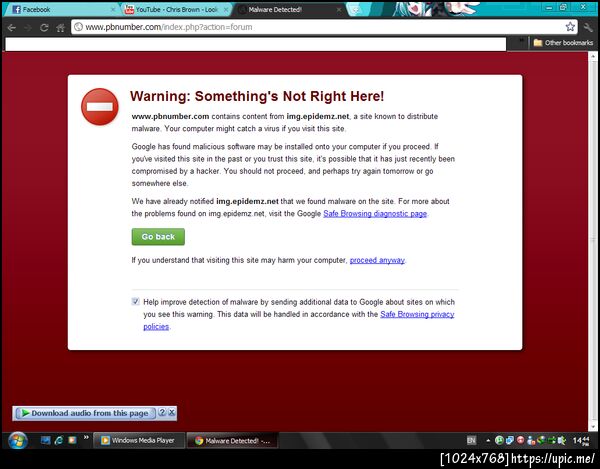Open the Chrome wrench menu
The height and width of the screenshot is (469, 600).
point(588,27)
